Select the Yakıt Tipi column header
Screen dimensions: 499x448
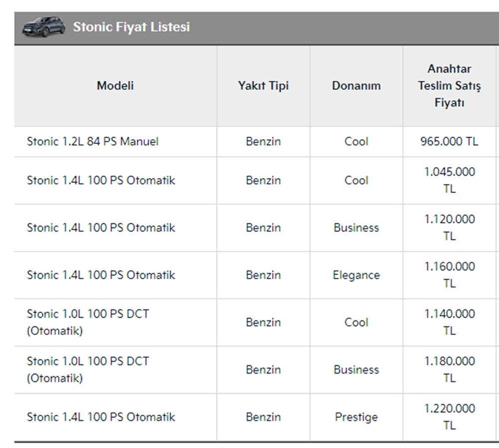click(263, 85)
